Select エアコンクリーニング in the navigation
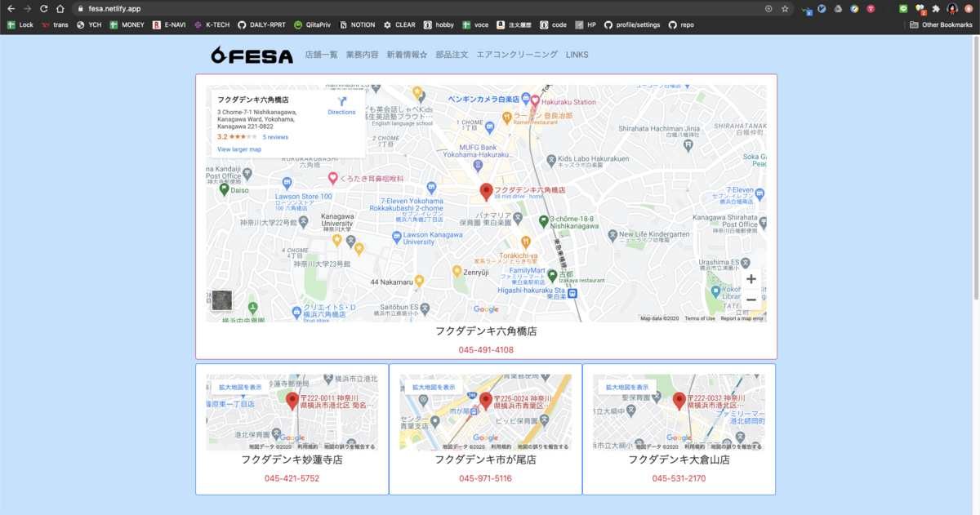 [515, 55]
